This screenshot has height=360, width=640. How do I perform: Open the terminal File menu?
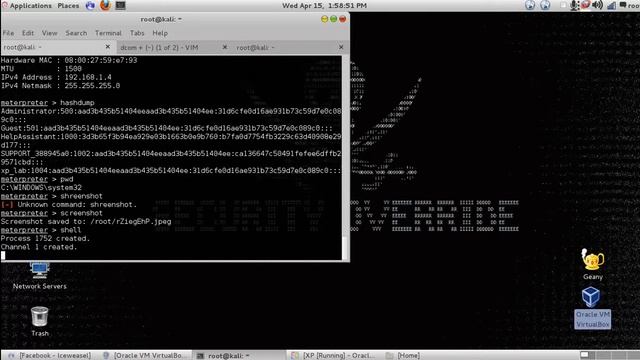(8, 33)
